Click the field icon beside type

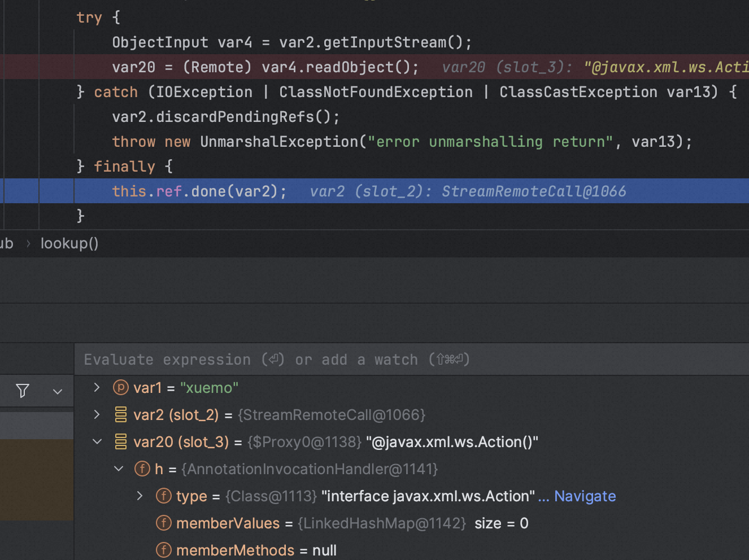coord(164,496)
